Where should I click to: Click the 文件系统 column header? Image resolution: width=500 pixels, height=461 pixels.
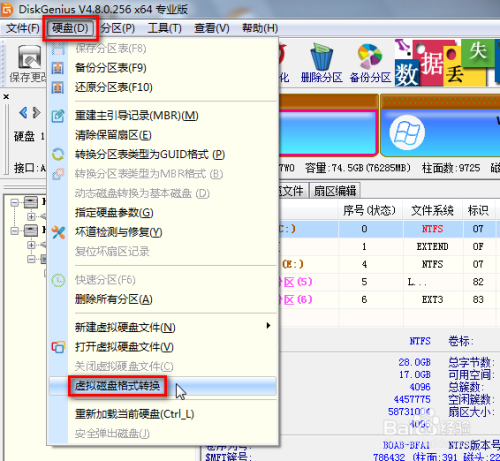pyautogui.click(x=432, y=210)
